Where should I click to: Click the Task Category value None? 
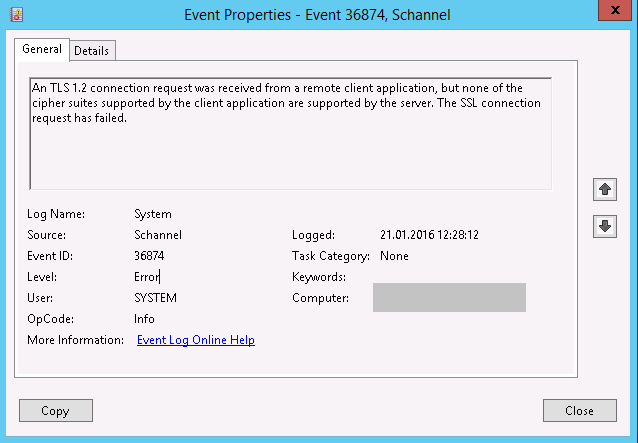coord(394,256)
